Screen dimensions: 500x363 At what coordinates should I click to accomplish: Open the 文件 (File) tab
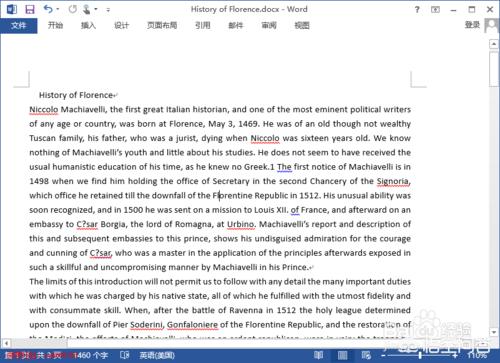click(x=19, y=25)
